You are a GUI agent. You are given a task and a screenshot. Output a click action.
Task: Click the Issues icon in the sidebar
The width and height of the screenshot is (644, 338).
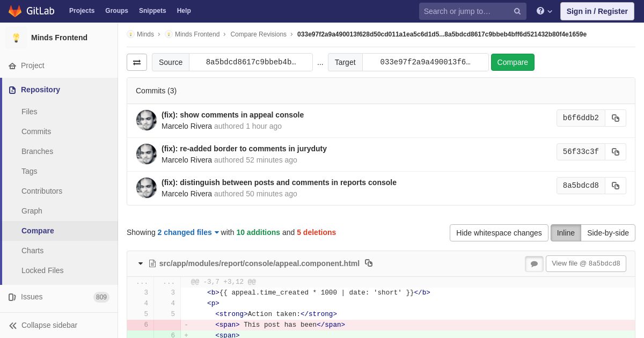(12, 297)
